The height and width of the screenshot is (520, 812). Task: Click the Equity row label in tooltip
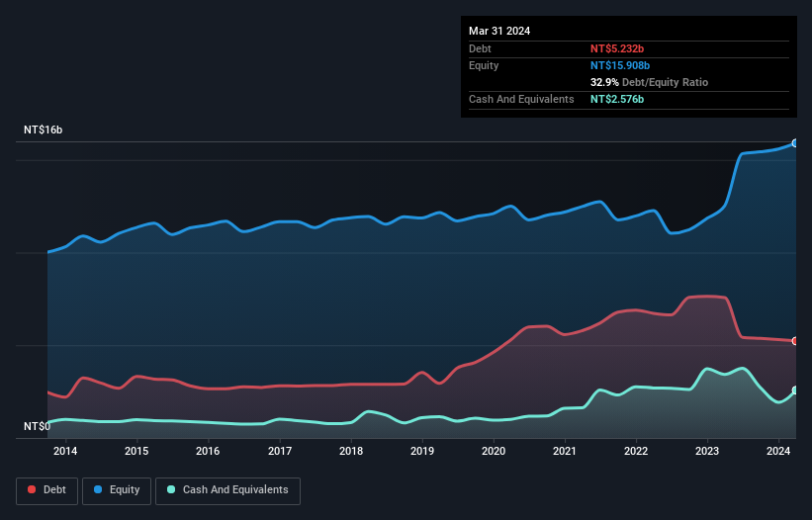[x=484, y=65]
